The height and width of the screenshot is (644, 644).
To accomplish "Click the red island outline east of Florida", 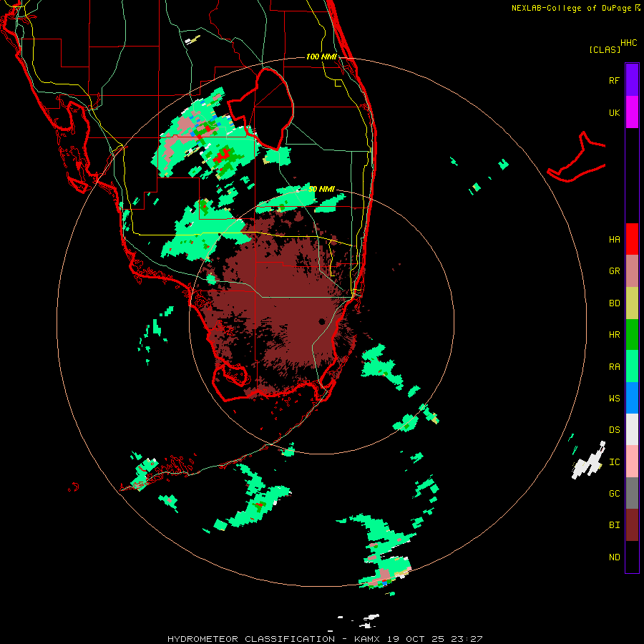I will pos(577,158).
